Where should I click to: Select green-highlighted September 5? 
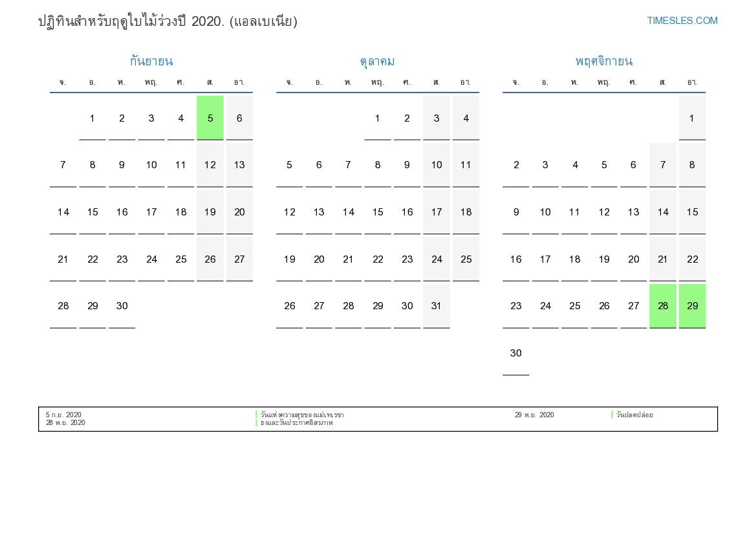(210, 118)
